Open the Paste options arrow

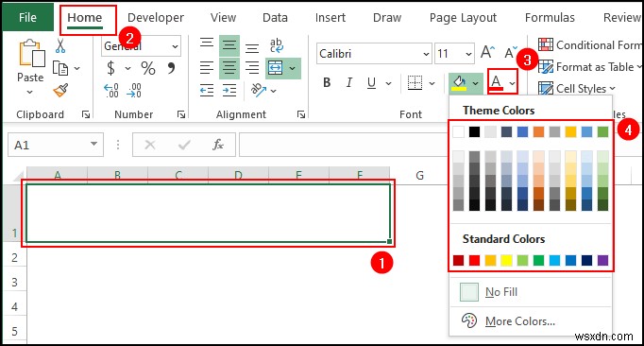[29, 92]
